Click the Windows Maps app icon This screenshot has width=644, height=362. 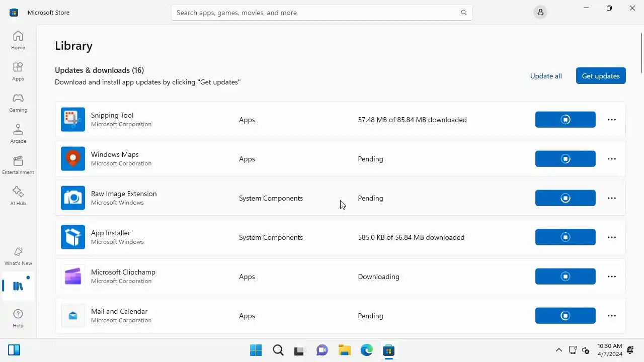[x=73, y=159]
